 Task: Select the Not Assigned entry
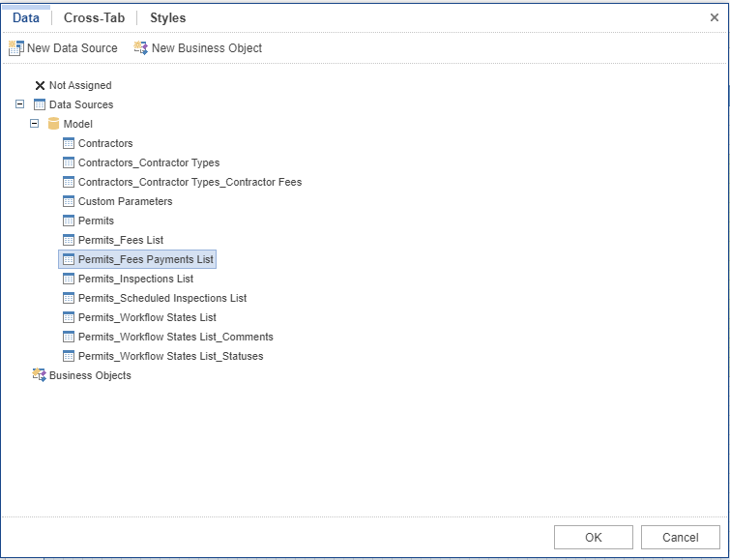coord(80,85)
